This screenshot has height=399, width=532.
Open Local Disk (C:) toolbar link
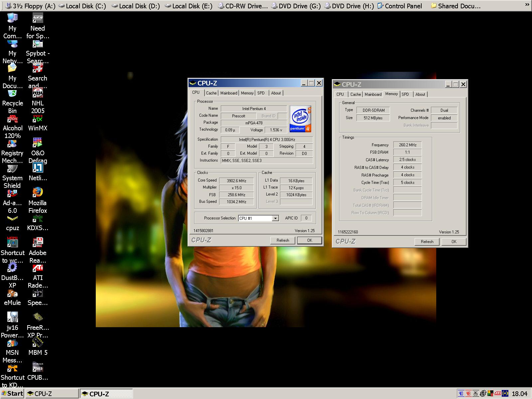(x=82, y=6)
